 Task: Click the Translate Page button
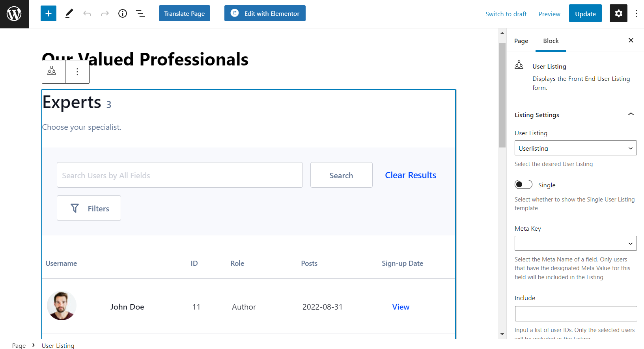(185, 13)
